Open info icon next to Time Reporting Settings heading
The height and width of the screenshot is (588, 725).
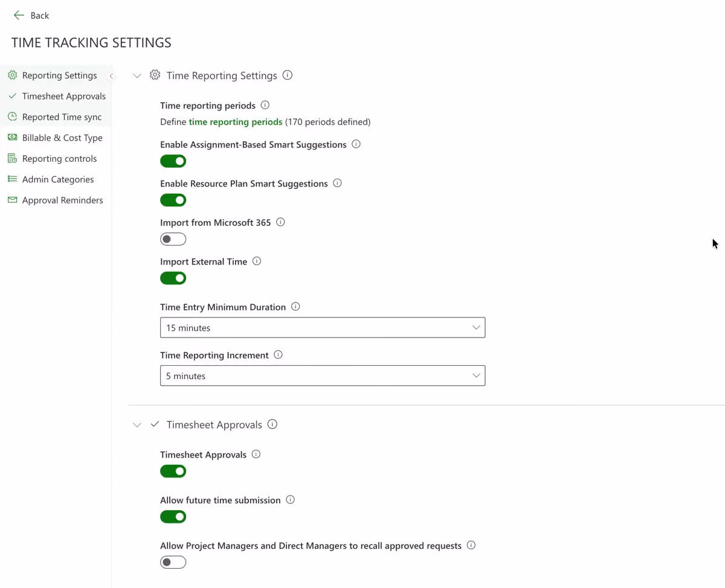288,75
